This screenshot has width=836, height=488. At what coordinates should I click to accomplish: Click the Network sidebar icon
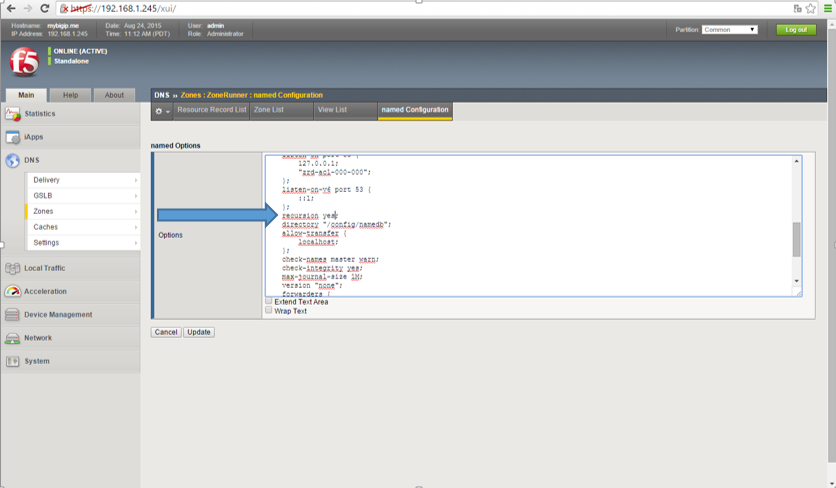click(x=13, y=338)
